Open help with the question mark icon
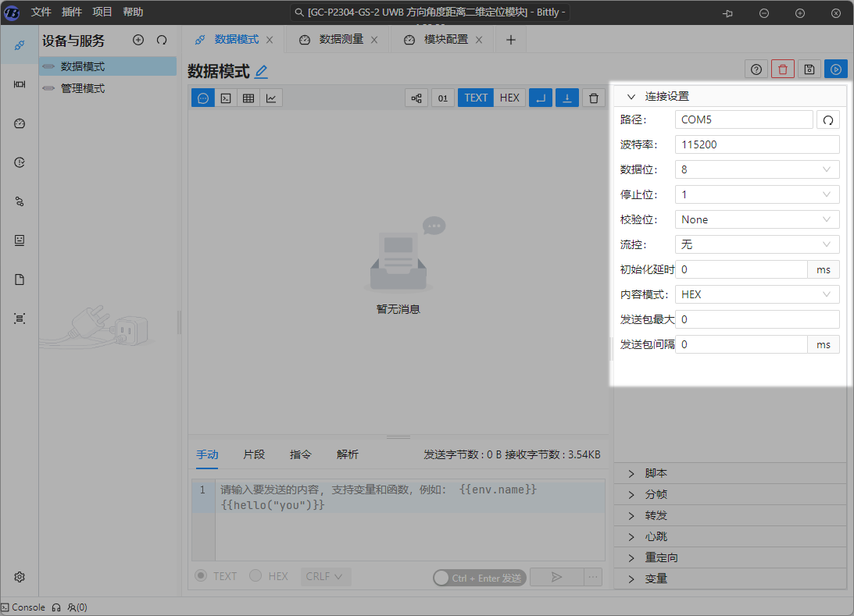854x616 pixels. (756, 69)
